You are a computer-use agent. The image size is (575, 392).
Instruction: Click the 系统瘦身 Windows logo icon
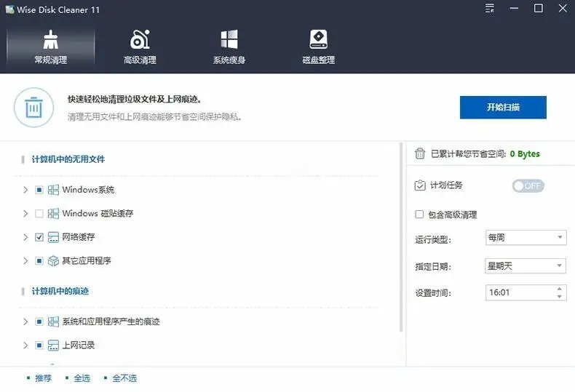[x=229, y=39]
